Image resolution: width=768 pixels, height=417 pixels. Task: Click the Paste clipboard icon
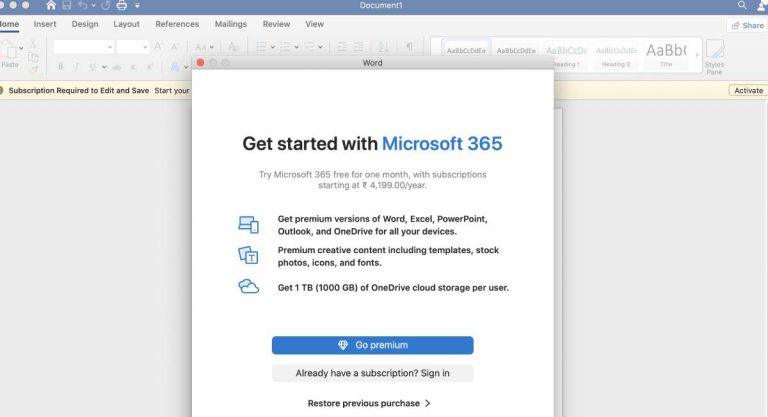tap(9, 49)
